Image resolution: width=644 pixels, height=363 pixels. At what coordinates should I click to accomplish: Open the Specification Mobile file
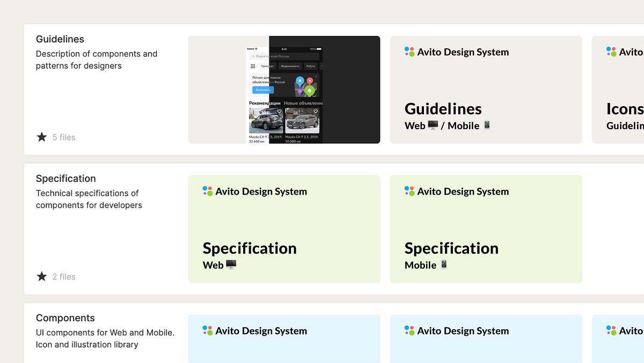point(486,229)
